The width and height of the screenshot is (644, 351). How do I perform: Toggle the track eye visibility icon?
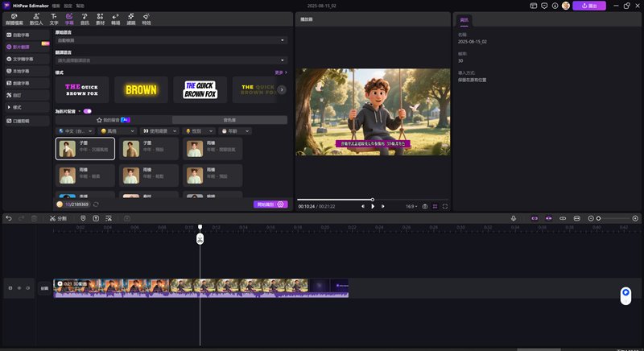click(x=19, y=288)
